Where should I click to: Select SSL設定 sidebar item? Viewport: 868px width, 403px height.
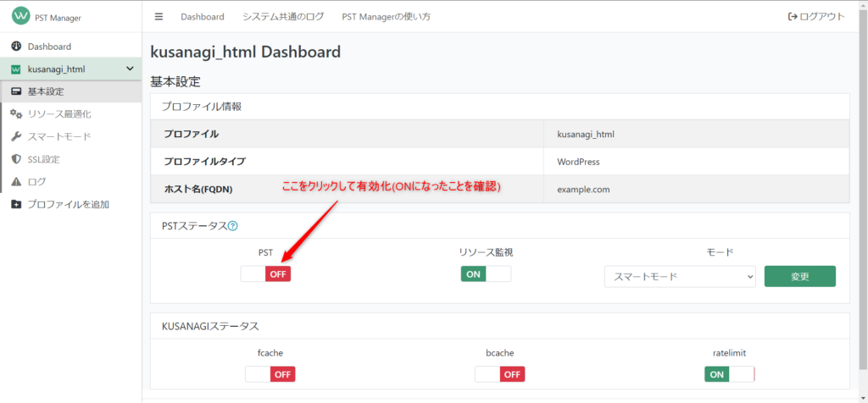click(x=71, y=159)
